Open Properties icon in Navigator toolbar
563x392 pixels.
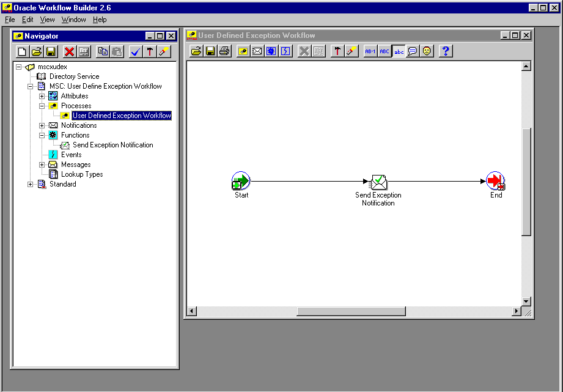pyautogui.click(x=84, y=51)
